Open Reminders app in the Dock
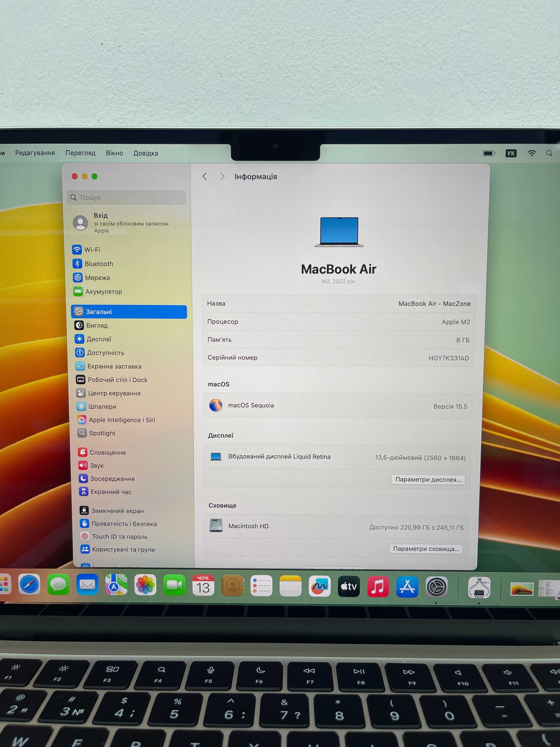This screenshot has height=747, width=560. [262, 586]
